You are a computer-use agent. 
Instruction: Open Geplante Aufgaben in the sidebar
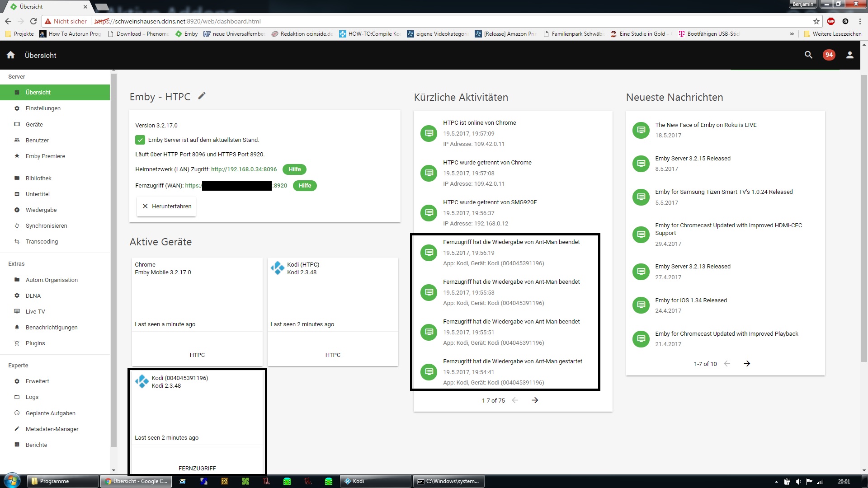tap(55, 413)
